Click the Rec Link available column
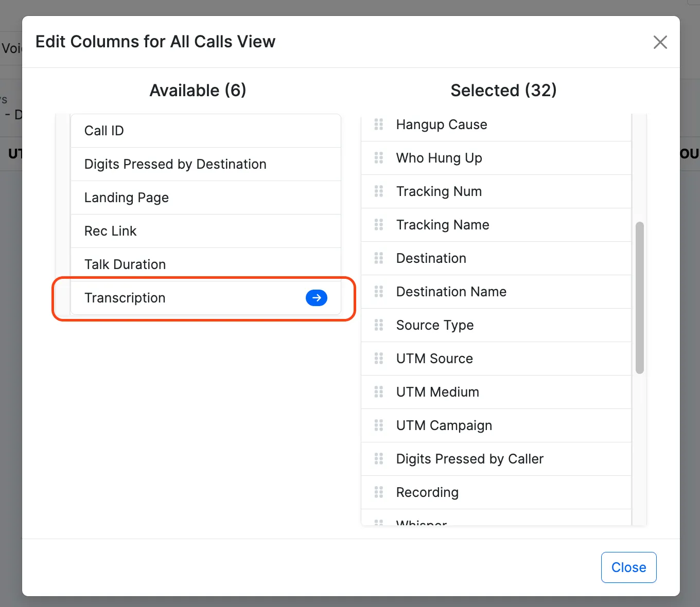This screenshot has height=607, width=700. coord(206,231)
